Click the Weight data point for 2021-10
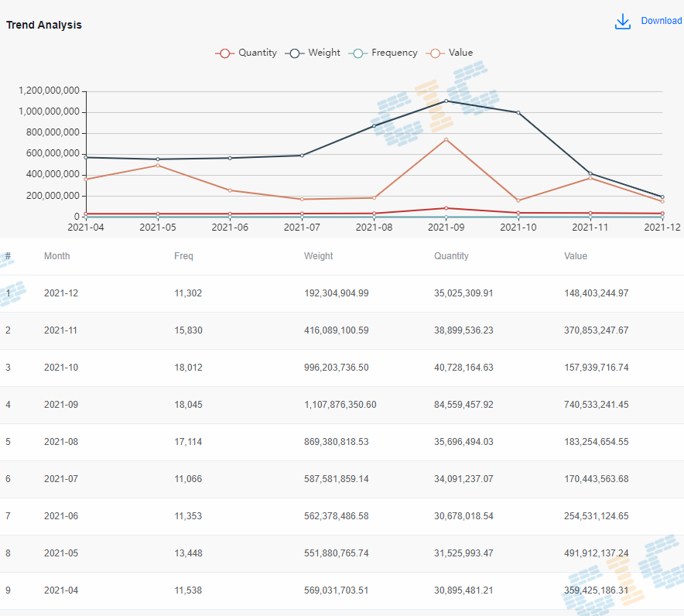Viewport: 684px width, 616px height. (x=518, y=112)
